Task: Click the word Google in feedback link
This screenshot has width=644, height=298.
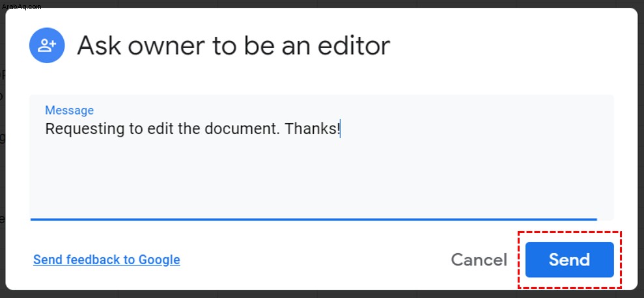Action: (159, 260)
